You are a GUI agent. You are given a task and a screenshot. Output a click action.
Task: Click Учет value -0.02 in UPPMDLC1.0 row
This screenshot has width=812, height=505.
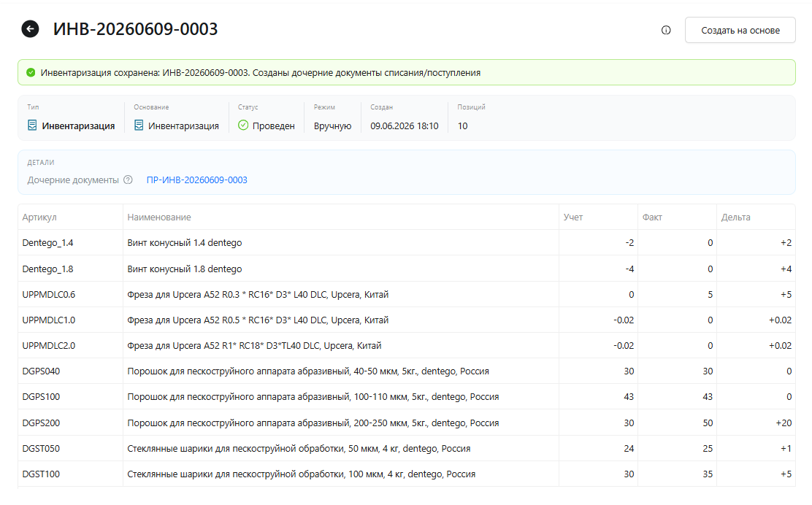point(624,320)
